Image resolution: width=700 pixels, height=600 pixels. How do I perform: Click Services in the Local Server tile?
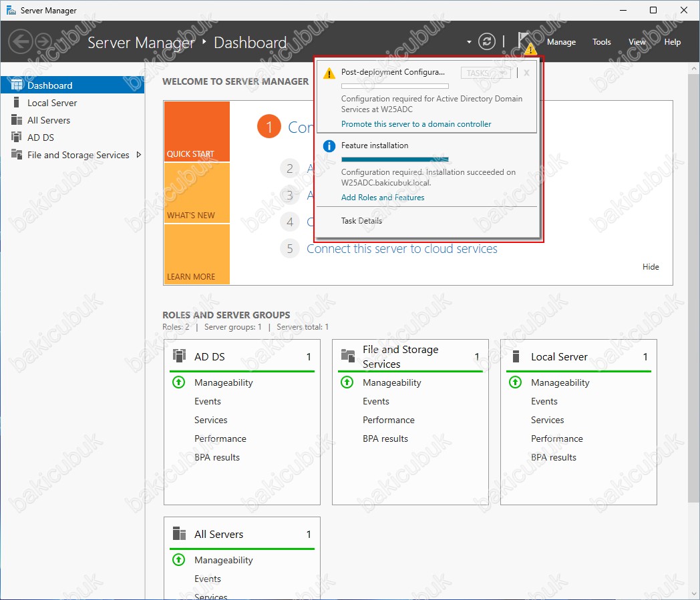click(x=547, y=420)
